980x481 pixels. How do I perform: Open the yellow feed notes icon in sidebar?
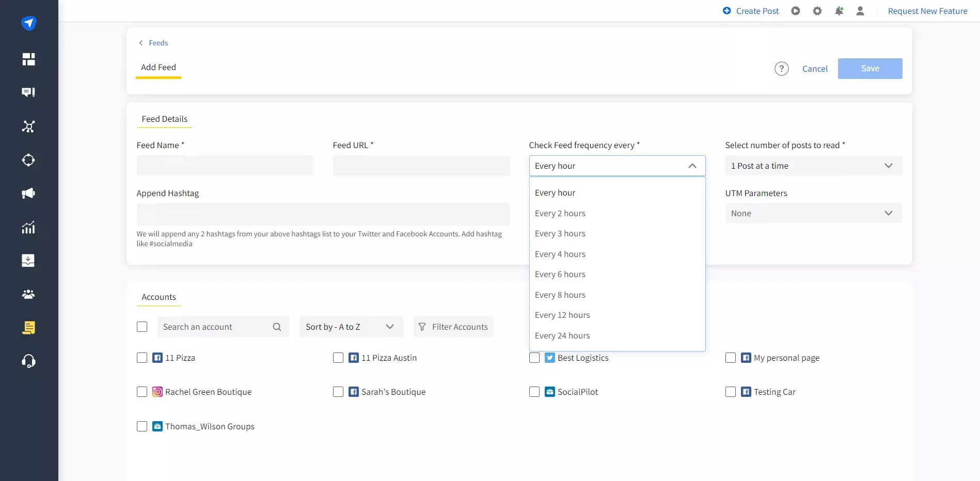click(x=28, y=328)
